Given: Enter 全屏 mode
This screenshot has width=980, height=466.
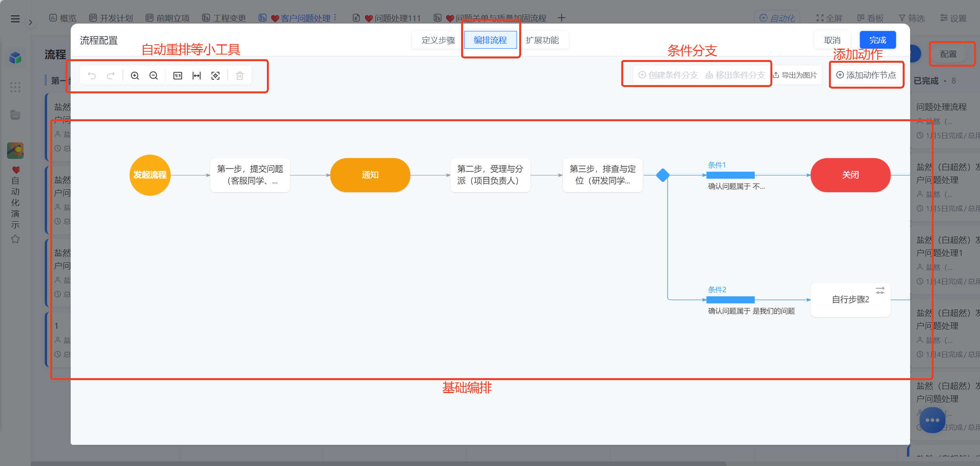Looking at the screenshot, I should click(829, 18).
